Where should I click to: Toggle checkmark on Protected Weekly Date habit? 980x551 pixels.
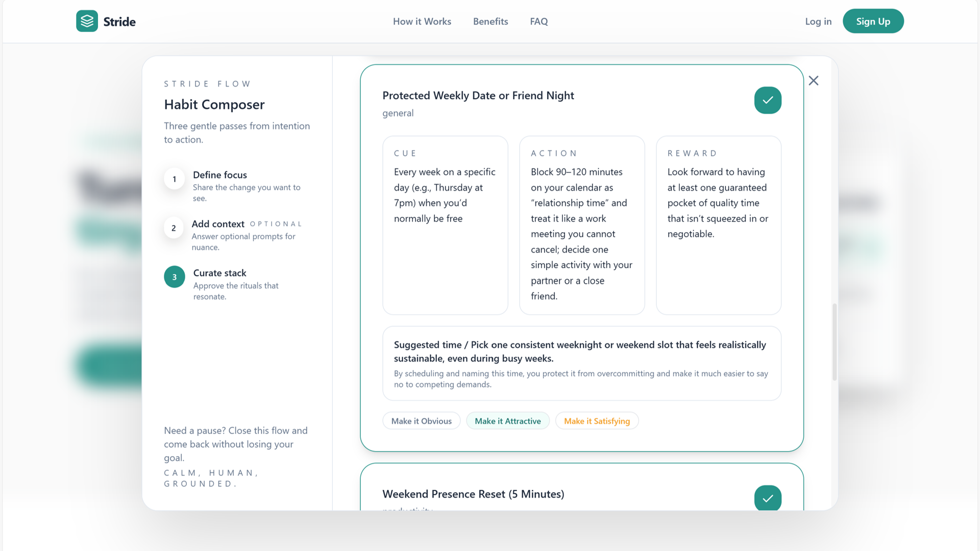[x=768, y=101]
